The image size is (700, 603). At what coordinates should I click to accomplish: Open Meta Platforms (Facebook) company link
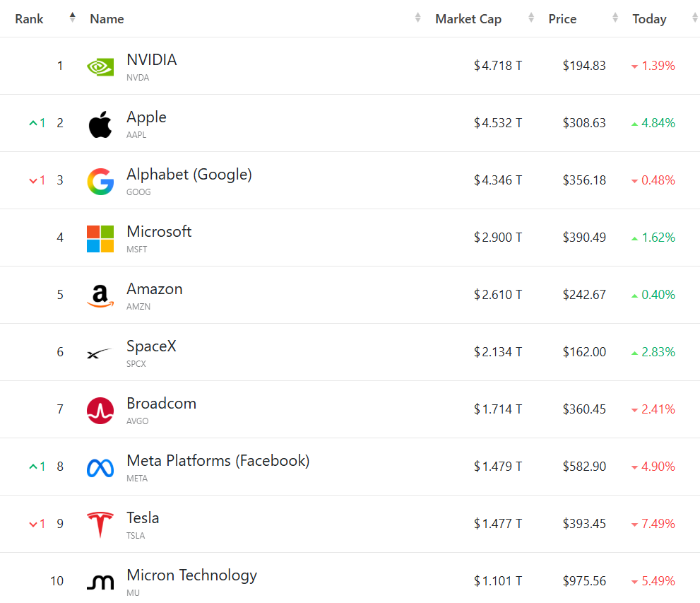click(218, 460)
